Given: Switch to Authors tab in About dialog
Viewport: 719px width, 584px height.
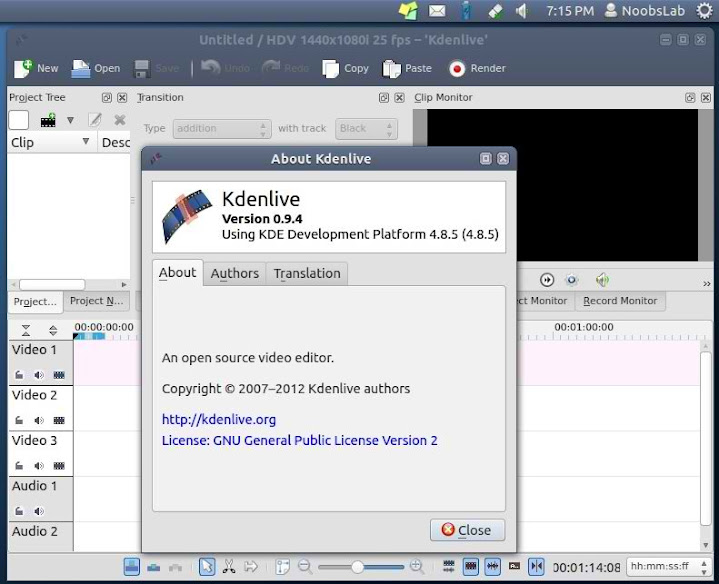Looking at the screenshot, I should coord(235,274).
